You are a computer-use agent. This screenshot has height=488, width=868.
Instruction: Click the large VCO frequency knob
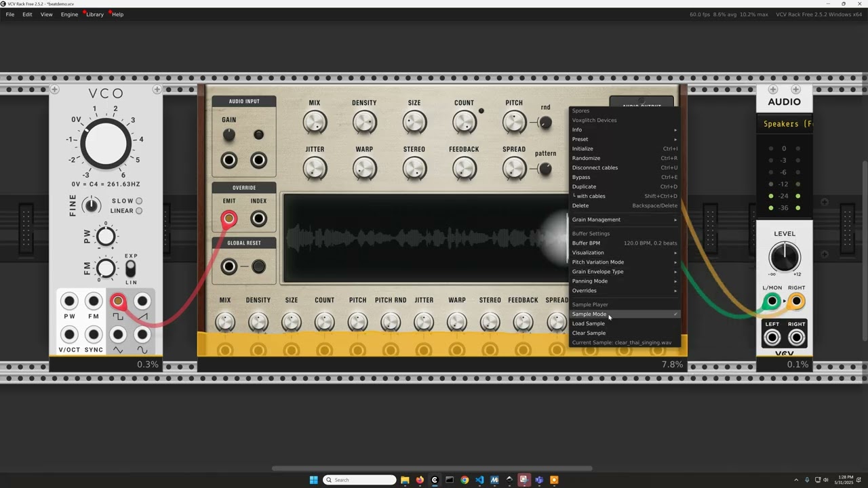coord(105,143)
